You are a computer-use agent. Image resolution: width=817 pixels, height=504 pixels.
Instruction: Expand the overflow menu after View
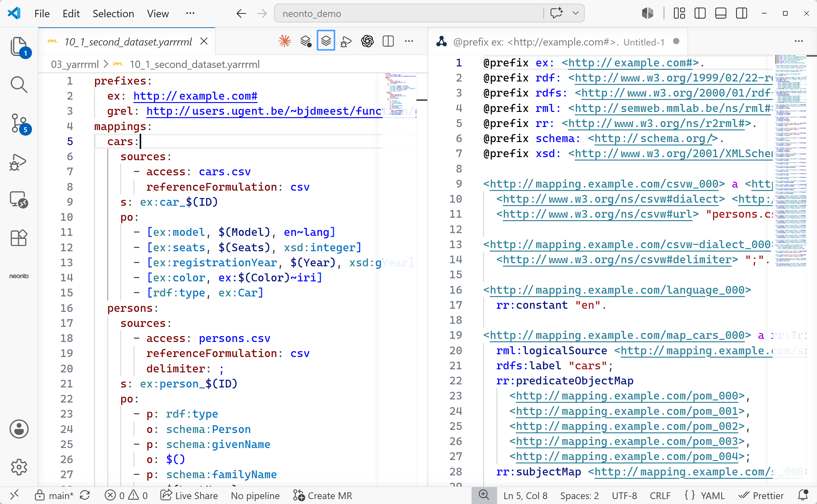click(190, 13)
